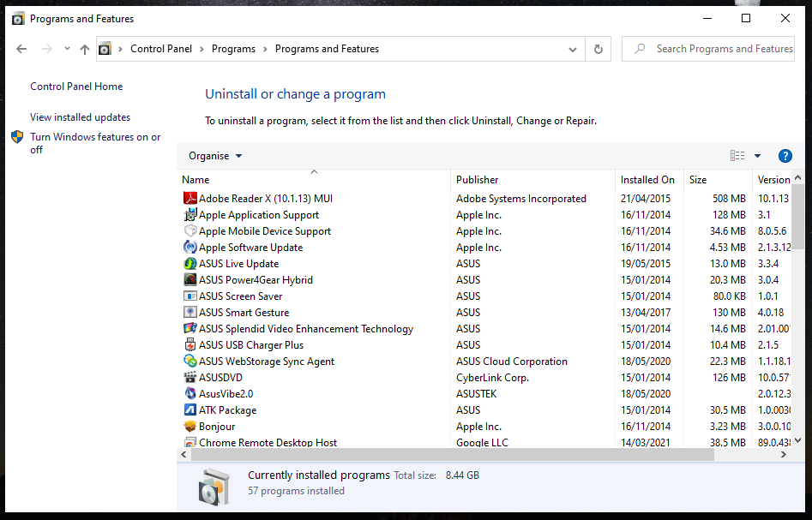Click the ASUS WebStorage Sync Agent icon

(190, 362)
